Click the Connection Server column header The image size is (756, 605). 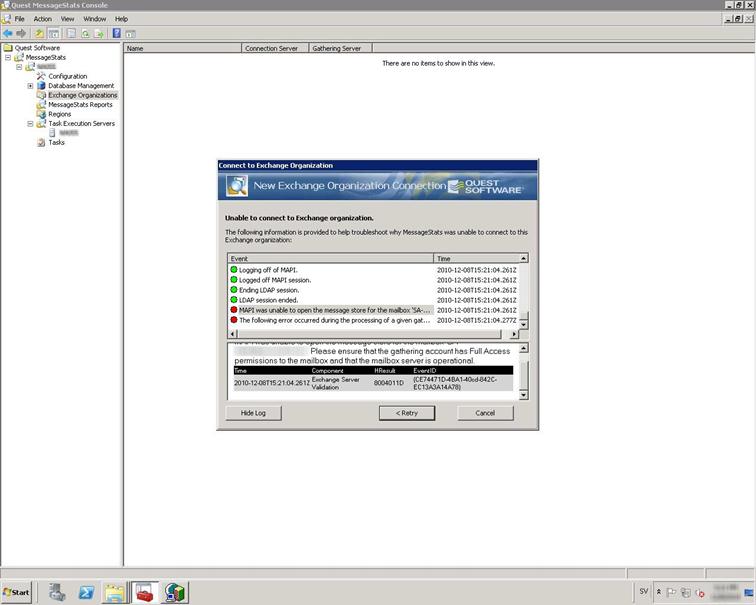275,48
